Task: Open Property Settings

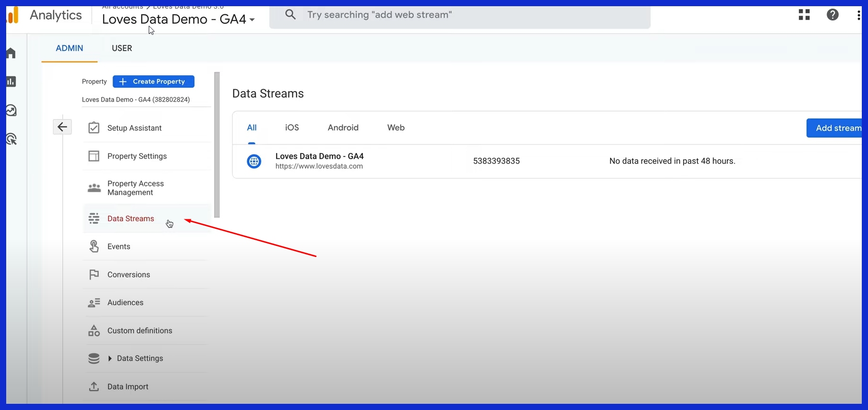Action: coord(137,156)
